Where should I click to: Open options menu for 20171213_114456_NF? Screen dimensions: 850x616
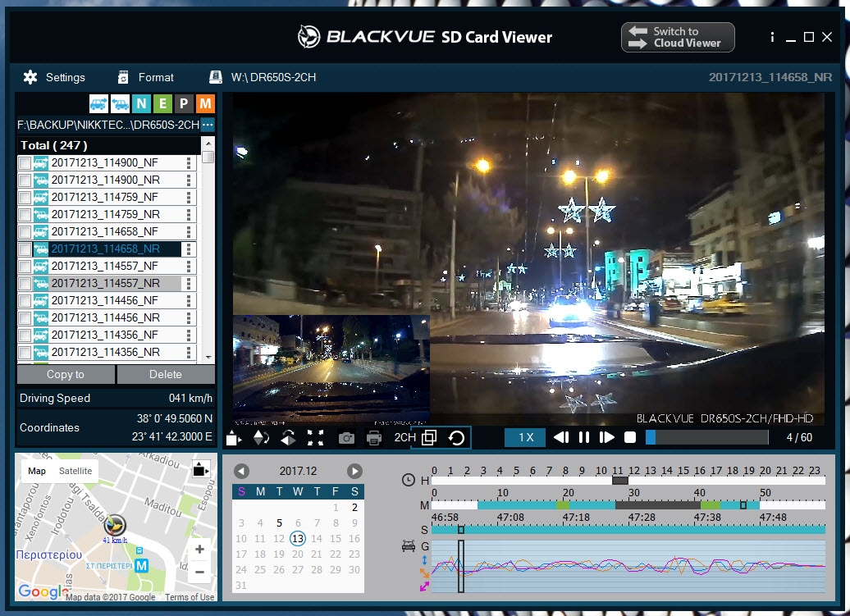point(189,301)
